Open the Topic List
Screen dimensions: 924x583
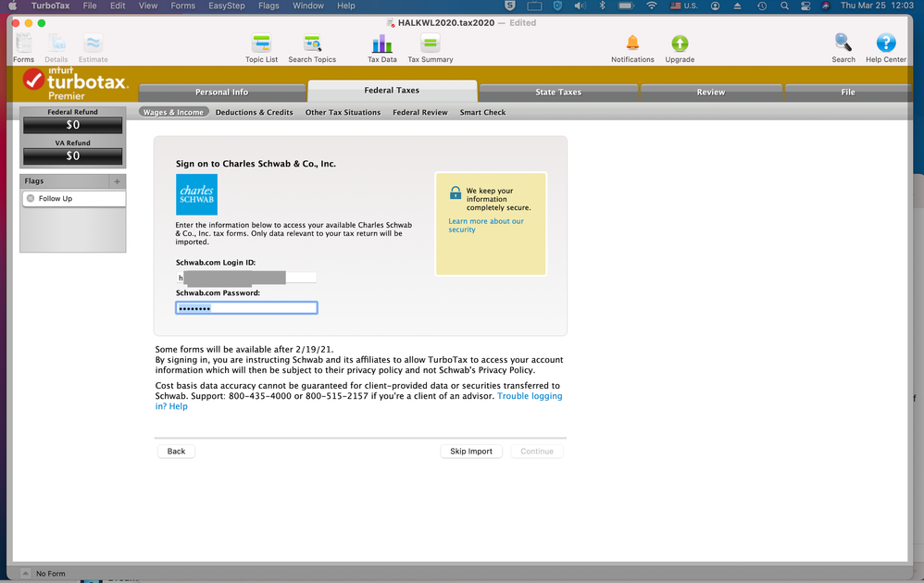pyautogui.click(x=261, y=48)
